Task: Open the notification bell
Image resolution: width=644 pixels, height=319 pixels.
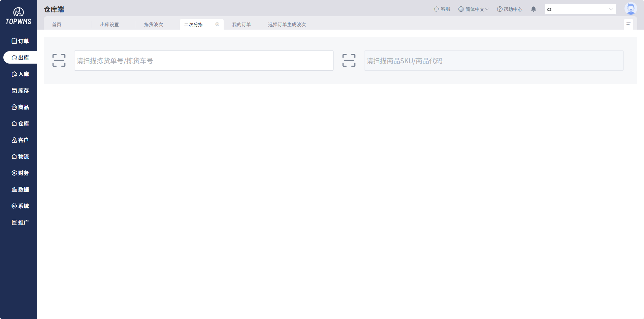Action: [x=534, y=9]
